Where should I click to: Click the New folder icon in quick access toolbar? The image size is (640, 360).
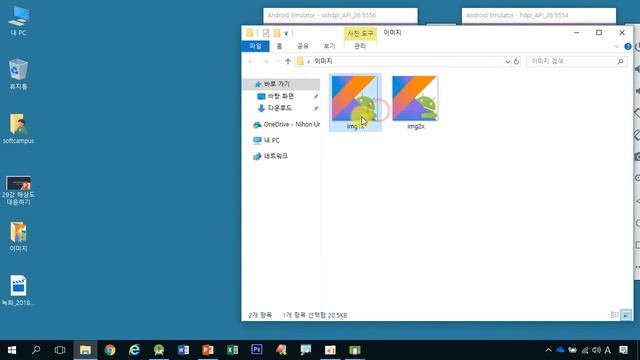point(277,33)
